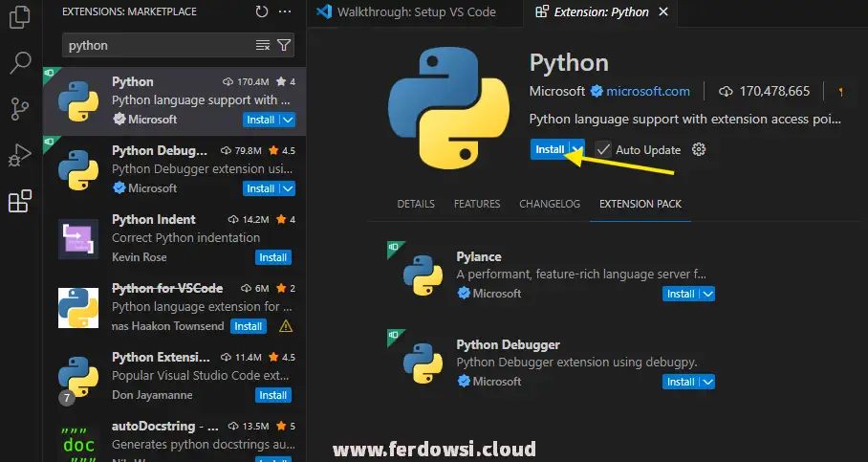Select the autoDocstring extension
Image resolution: width=868 pixels, height=462 pixels.
174,438
